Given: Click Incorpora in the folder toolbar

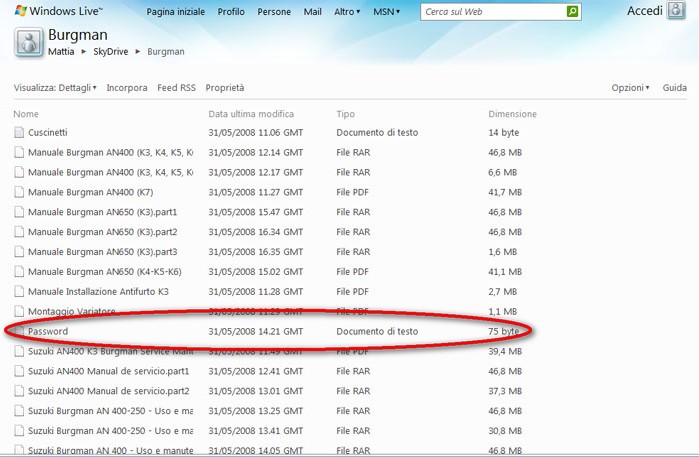Looking at the screenshot, I should point(127,88).
